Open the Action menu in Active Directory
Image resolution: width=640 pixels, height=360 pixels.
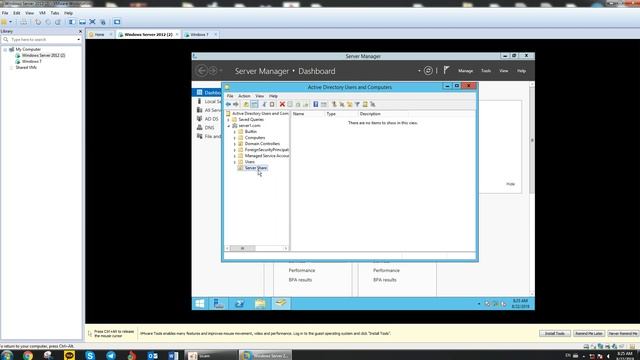244,96
